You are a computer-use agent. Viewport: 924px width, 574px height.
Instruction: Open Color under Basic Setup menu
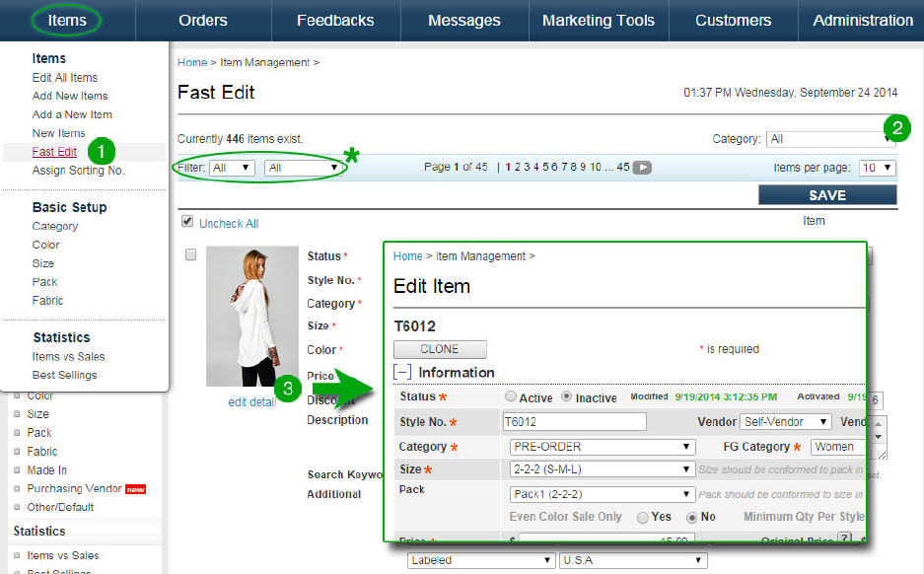coord(46,245)
